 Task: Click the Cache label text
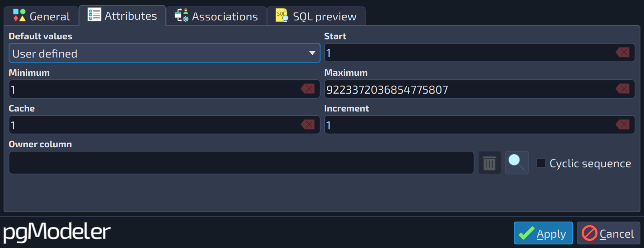tap(21, 108)
